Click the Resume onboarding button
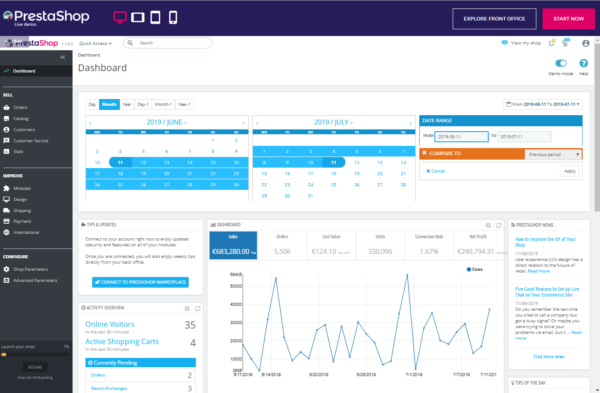 pyautogui.click(x=35, y=367)
